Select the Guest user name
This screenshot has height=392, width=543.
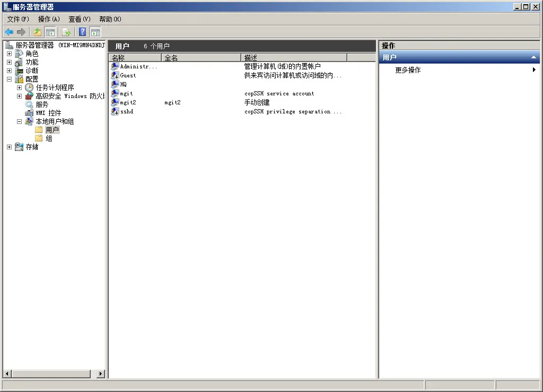(128, 75)
